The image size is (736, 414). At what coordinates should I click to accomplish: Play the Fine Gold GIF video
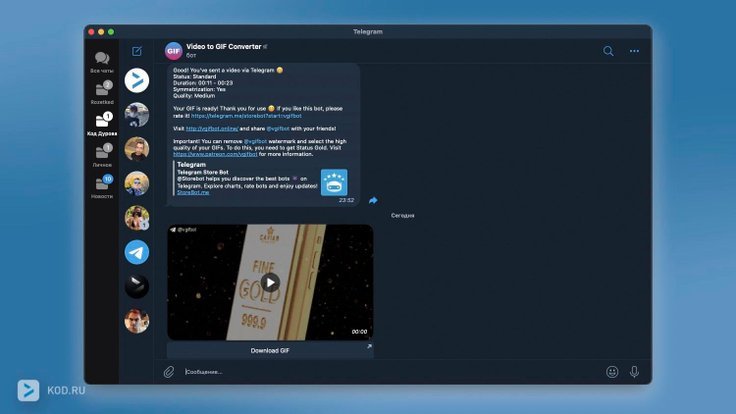[x=270, y=283]
